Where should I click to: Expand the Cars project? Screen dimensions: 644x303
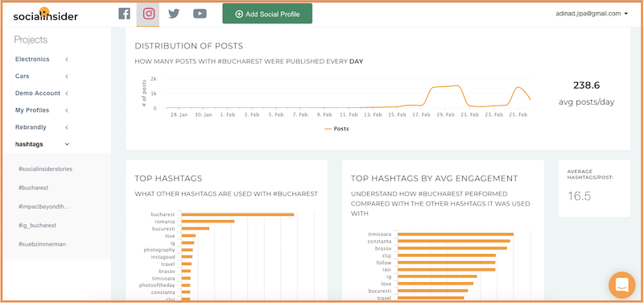coord(42,76)
